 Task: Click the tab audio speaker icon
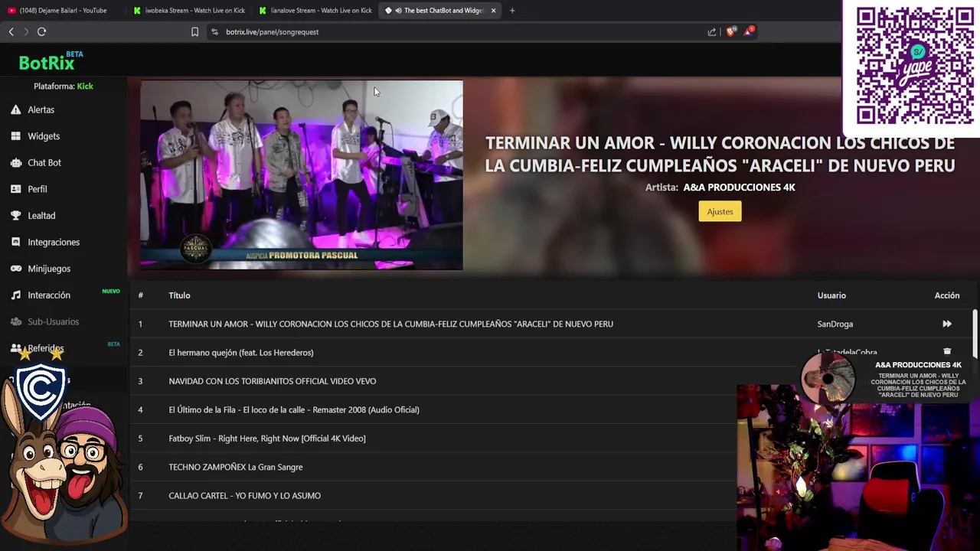pyautogui.click(x=398, y=11)
